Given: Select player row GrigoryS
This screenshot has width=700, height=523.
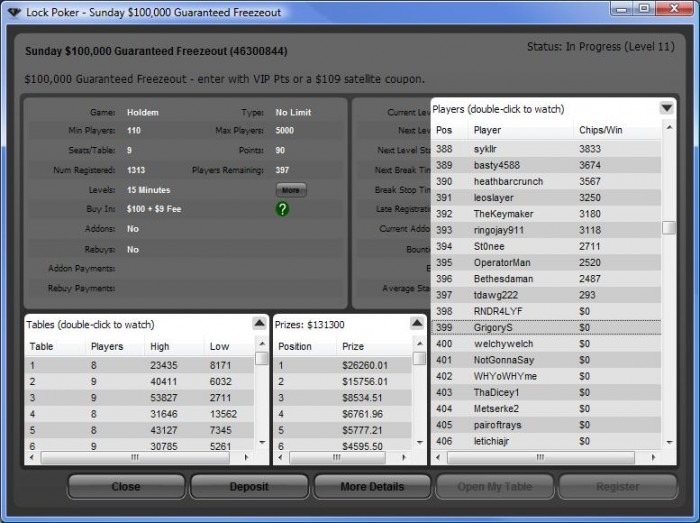Looking at the screenshot, I should click(x=546, y=328).
